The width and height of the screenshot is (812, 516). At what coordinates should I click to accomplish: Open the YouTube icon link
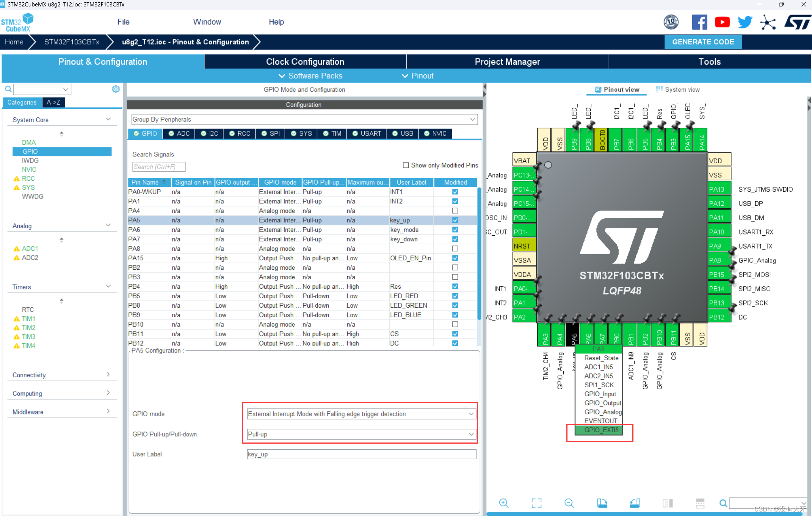722,22
